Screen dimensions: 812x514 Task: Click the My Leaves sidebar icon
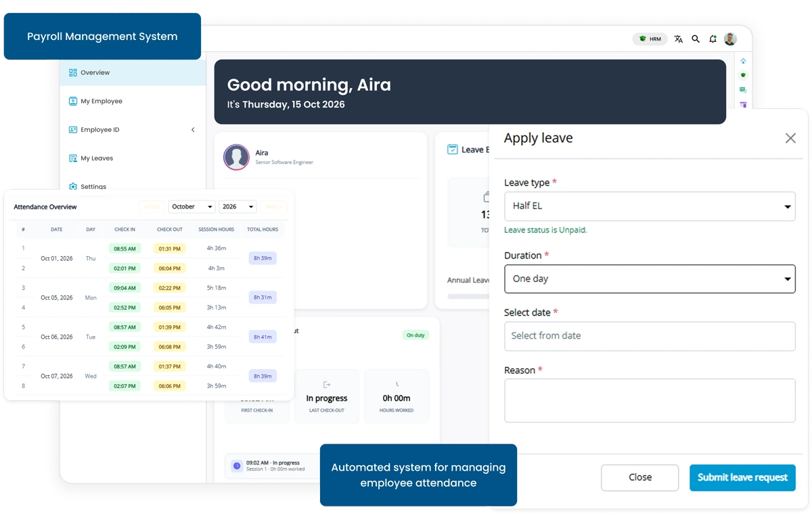click(73, 158)
